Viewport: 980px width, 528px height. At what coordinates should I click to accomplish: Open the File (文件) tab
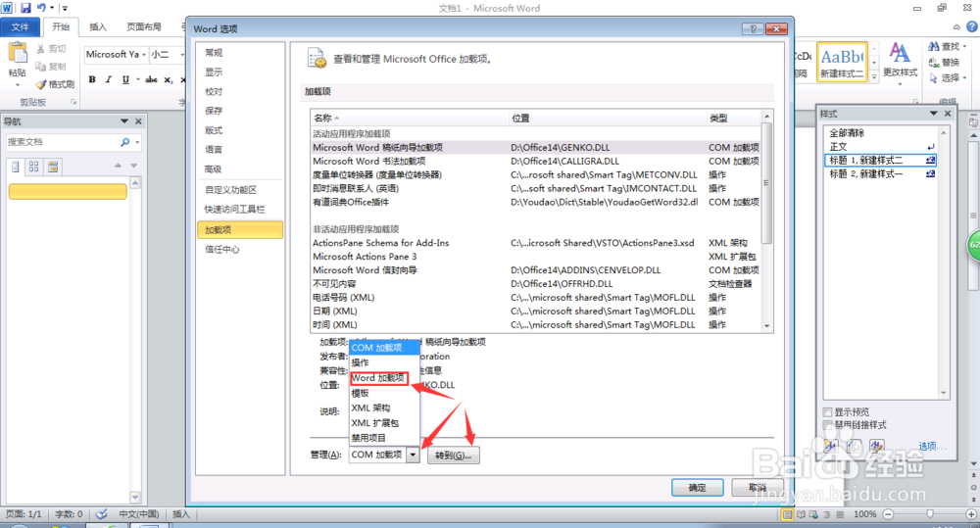point(21,26)
